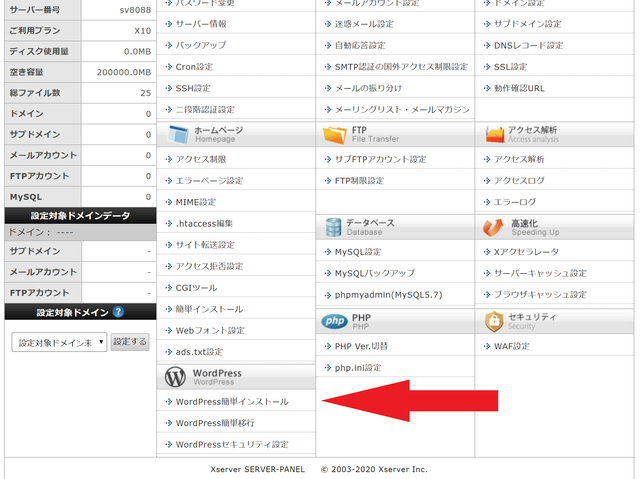Click the help question mark icon
640x479 pixels.
coord(118,312)
